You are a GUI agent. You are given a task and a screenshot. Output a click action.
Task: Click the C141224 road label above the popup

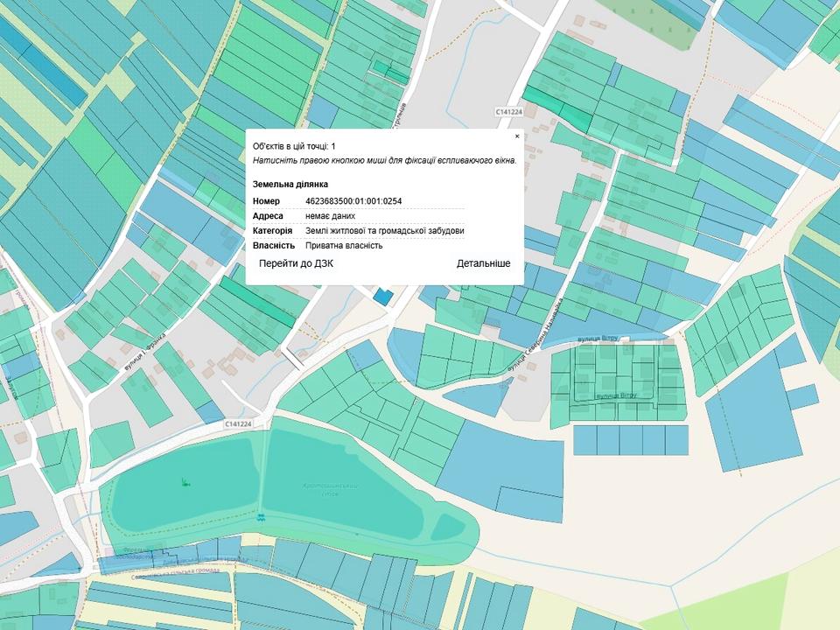tap(507, 112)
